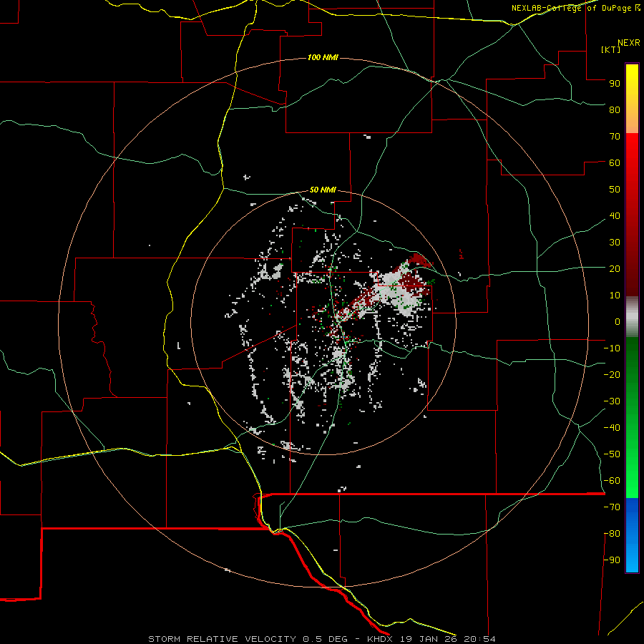Screen dimensions: 644x644
Task: Click the 100 NMI range ring label
Action: click(x=323, y=57)
